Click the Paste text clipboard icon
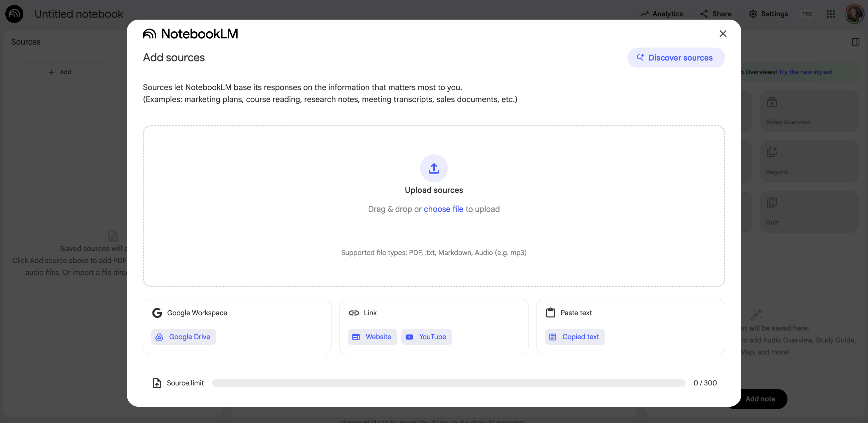The image size is (868, 423). coord(550,313)
